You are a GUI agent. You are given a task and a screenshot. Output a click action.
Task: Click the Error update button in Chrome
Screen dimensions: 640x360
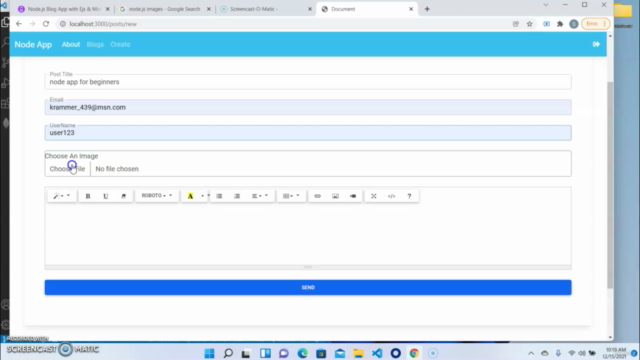[596, 24]
